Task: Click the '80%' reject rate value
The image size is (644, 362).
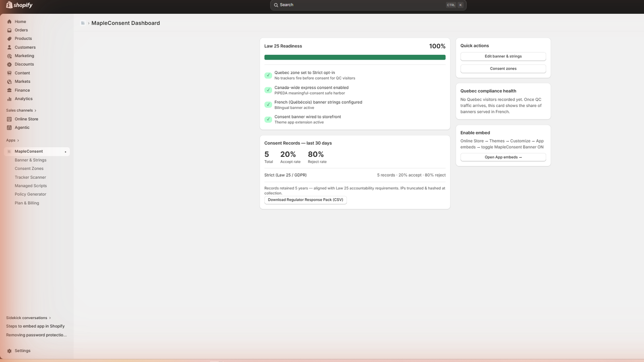Action: [x=316, y=154]
